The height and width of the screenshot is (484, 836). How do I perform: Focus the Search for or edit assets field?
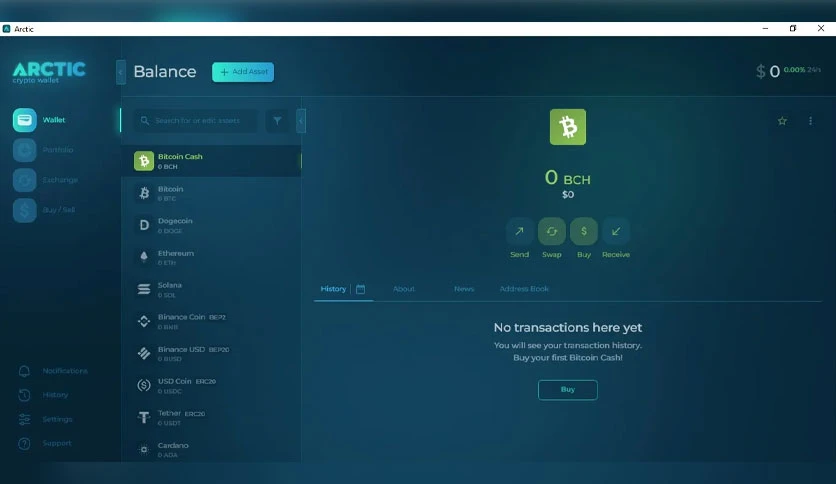[x=195, y=120]
